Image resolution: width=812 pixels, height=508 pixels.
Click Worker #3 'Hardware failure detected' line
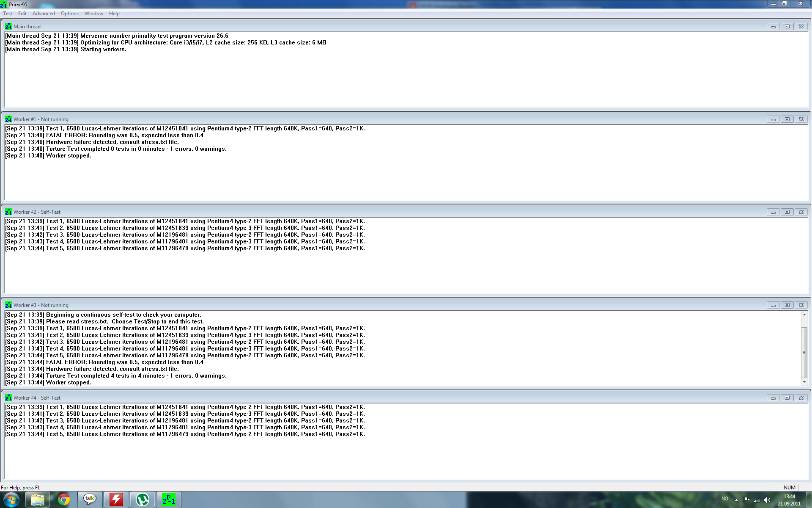pyautogui.click(x=92, y=369)
